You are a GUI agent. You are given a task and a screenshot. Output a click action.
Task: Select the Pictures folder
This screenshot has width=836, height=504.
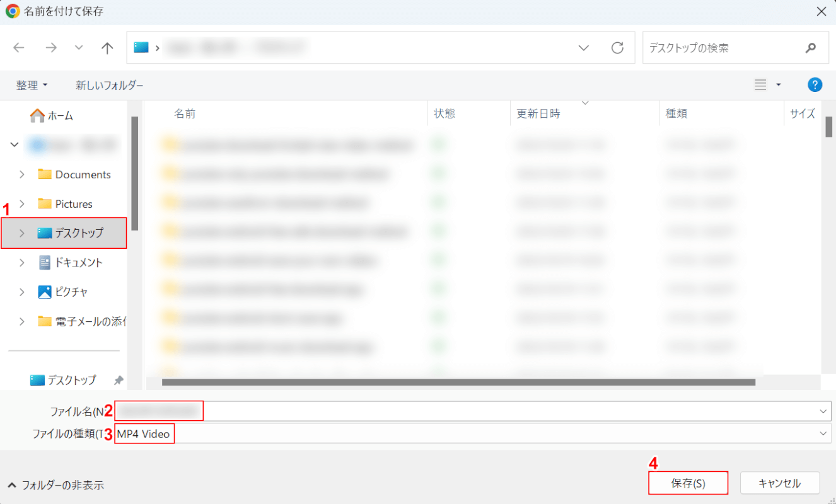pos(66,203)
